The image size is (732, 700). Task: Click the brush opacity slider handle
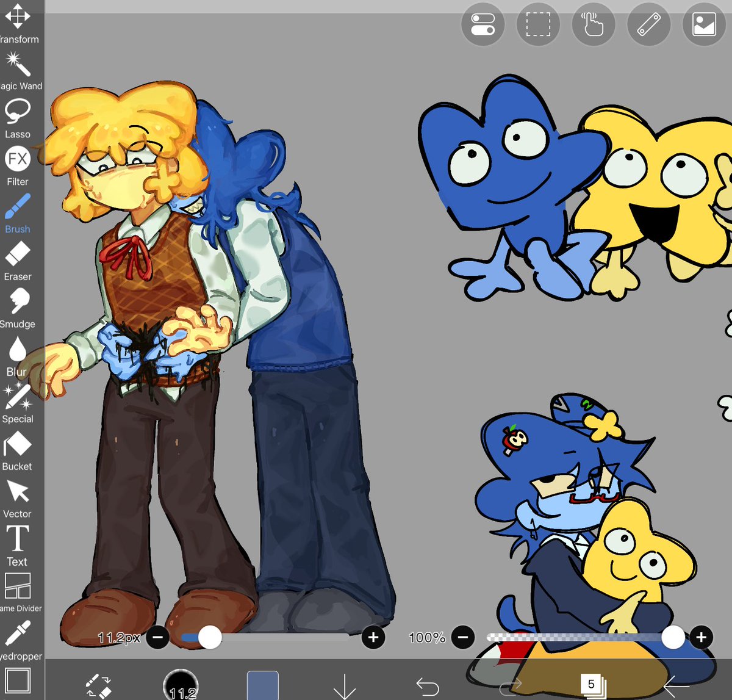[673, 638]
